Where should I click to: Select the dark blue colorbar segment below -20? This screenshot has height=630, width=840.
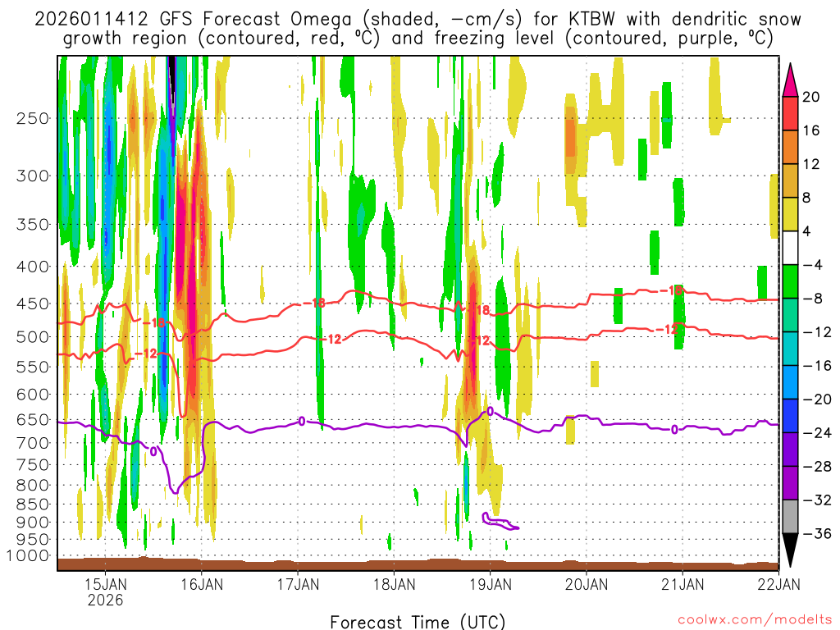(x=792, y=416)
